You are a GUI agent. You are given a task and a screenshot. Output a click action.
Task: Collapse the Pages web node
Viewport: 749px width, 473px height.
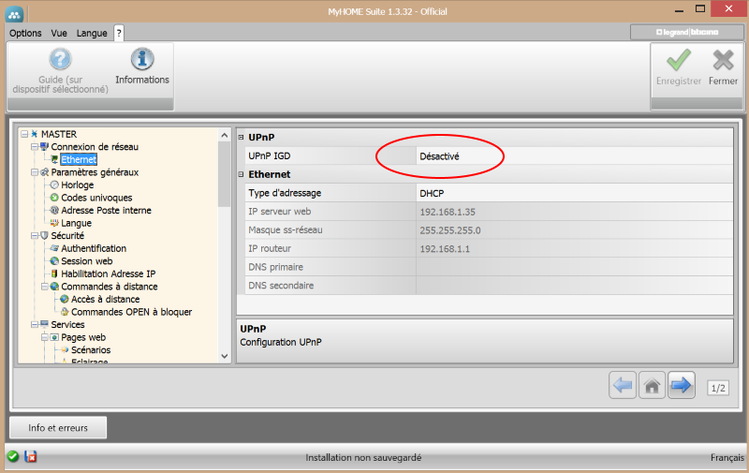tap(44, 337)
